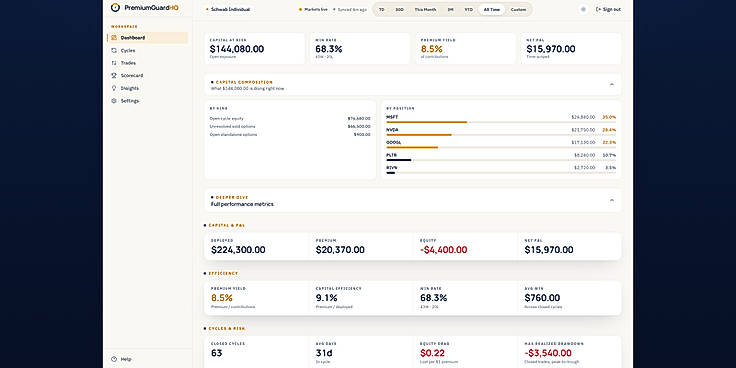Open the Schwab Individual account selector
Viewport: 736px width, 368px height.
point(229,9)
